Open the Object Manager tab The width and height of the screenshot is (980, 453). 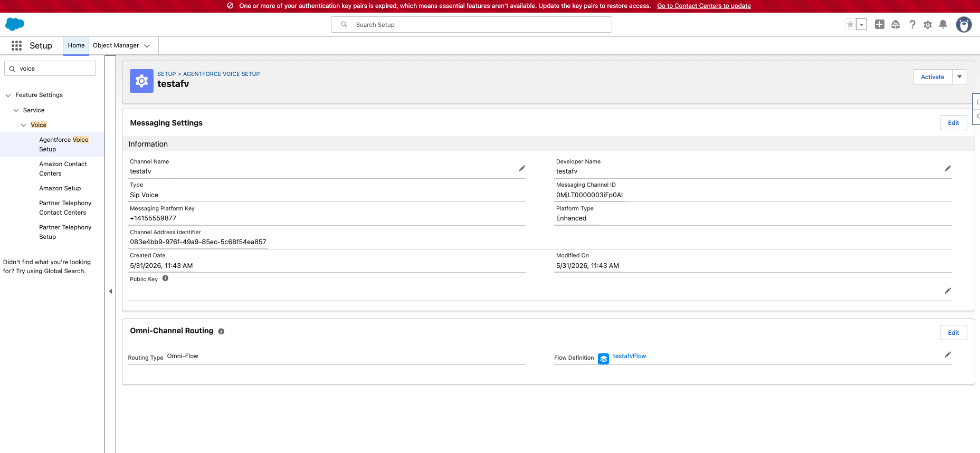pyautogui.click(x=116, y=46)
